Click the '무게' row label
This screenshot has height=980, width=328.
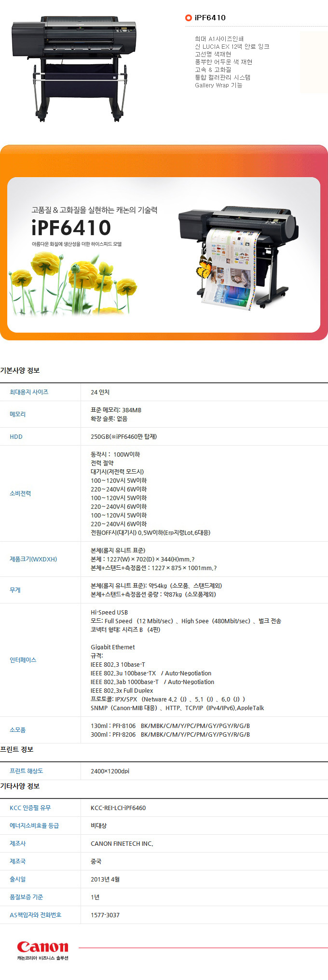[x=15, y=590]
